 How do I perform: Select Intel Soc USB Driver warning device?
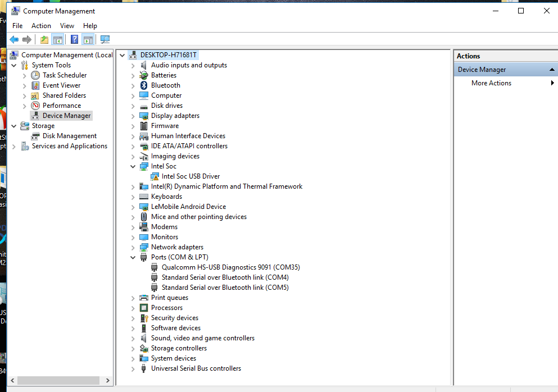click(x=190, y=176)
